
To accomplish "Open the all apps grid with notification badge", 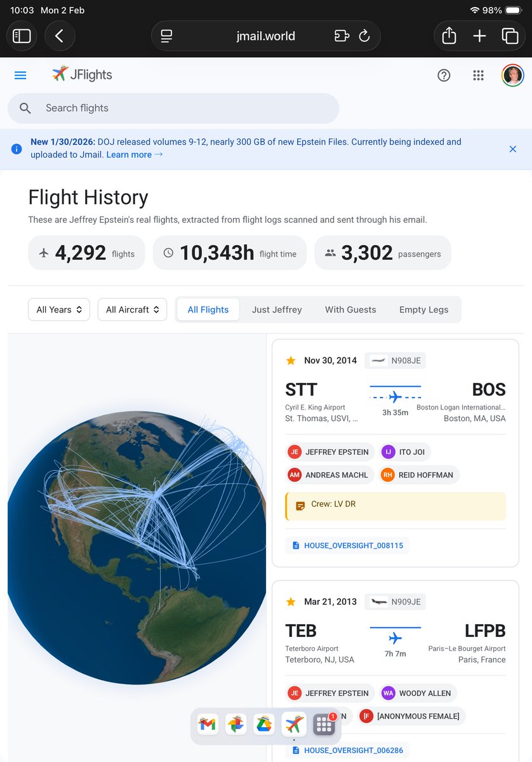I will [x=324, y=724].
